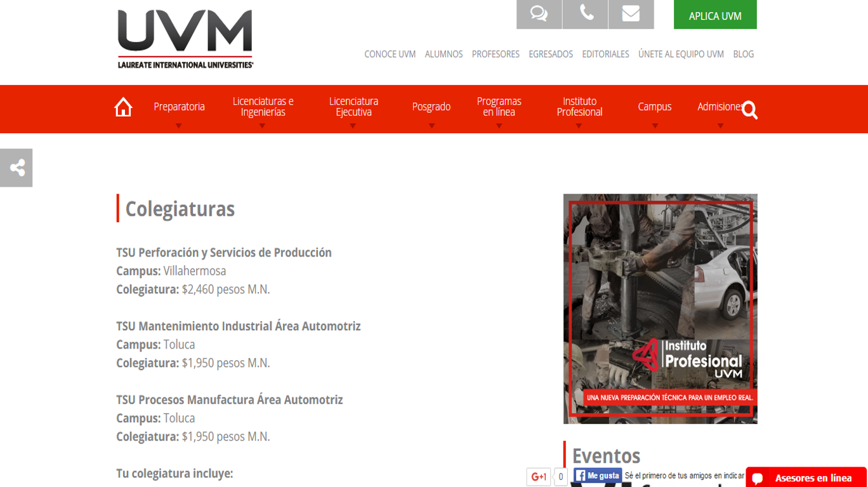
Task: Open the EGRESADOS menu item
Action: coord(550,54)
